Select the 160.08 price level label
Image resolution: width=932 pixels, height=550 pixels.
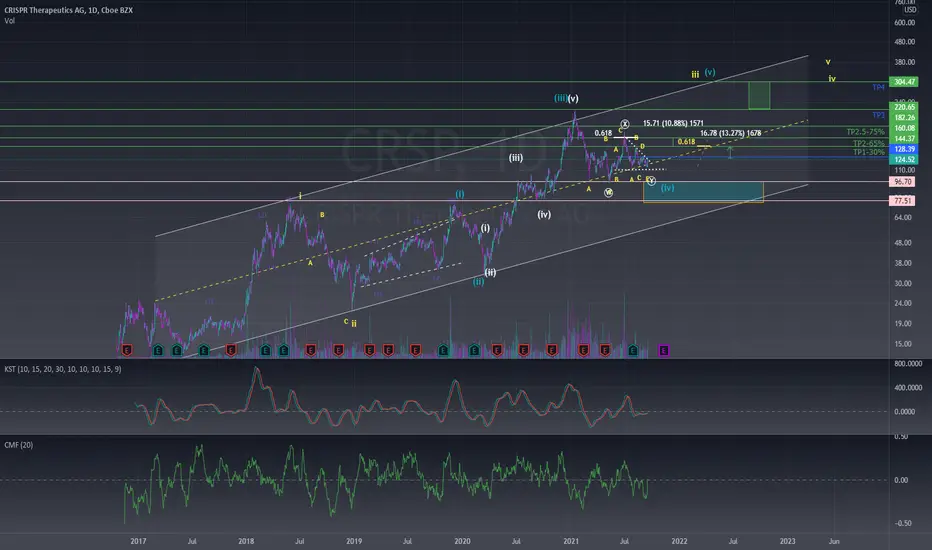point(903,128)
